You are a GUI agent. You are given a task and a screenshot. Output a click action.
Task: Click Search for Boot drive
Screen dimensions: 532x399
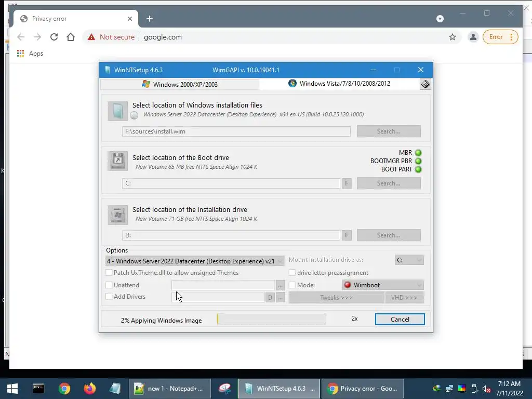tap(389, 183)
